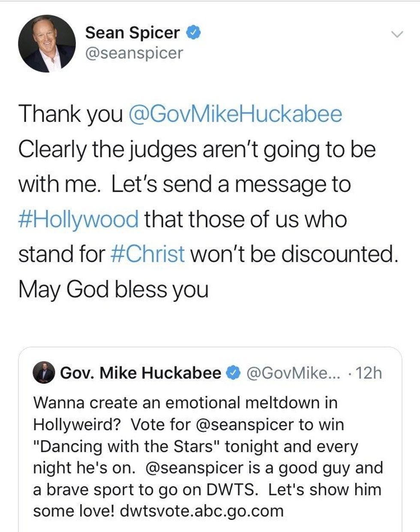The image size is (420, 532).
Task: Open the truncated @GovMike... handle
Action: (293, 373)
